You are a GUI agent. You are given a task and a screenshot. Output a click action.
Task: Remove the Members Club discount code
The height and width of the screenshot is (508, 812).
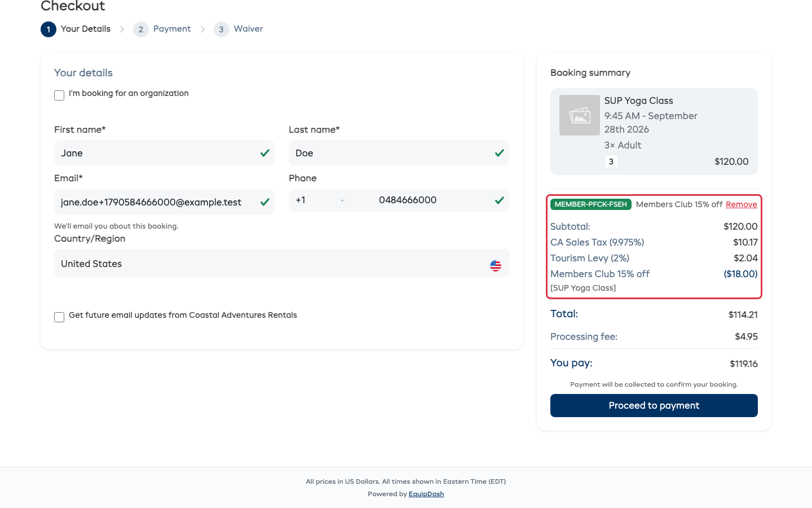click(x=742, y=204)
